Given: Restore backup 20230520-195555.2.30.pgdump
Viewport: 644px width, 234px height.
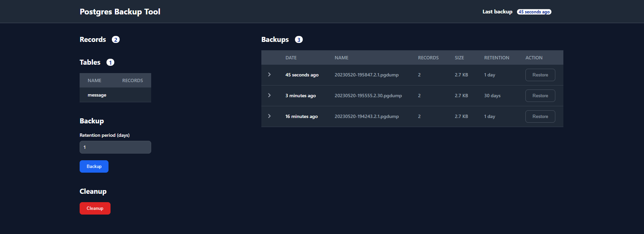Looking at the screenshot, I should coord(540,96).
